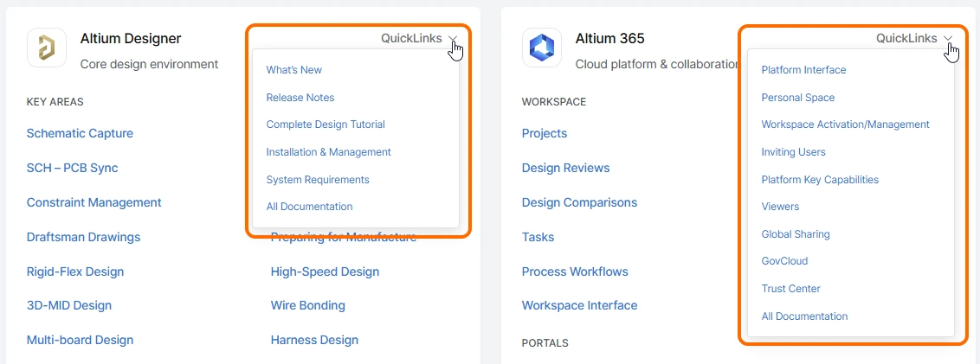Select Trust Center from the dropdown
The image size is (980, 364).
pyautogui.click(x=791, y=289)
